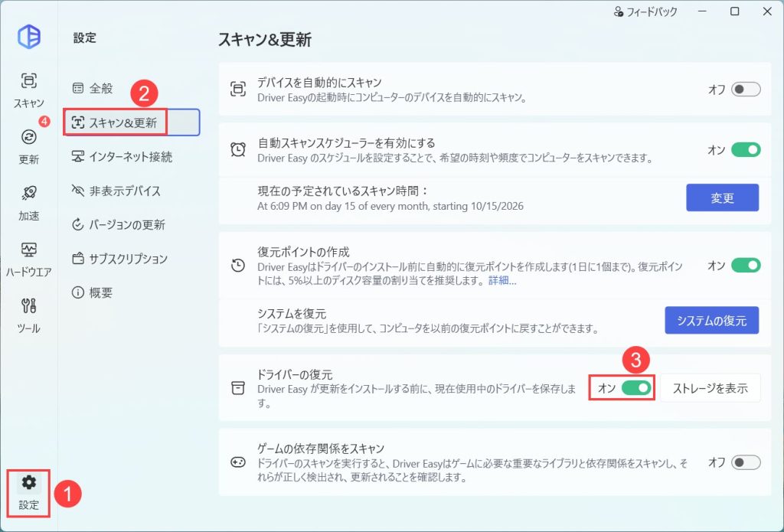784x532 pixels.
Task: Click the システムを復元 label
Action: 292,314
